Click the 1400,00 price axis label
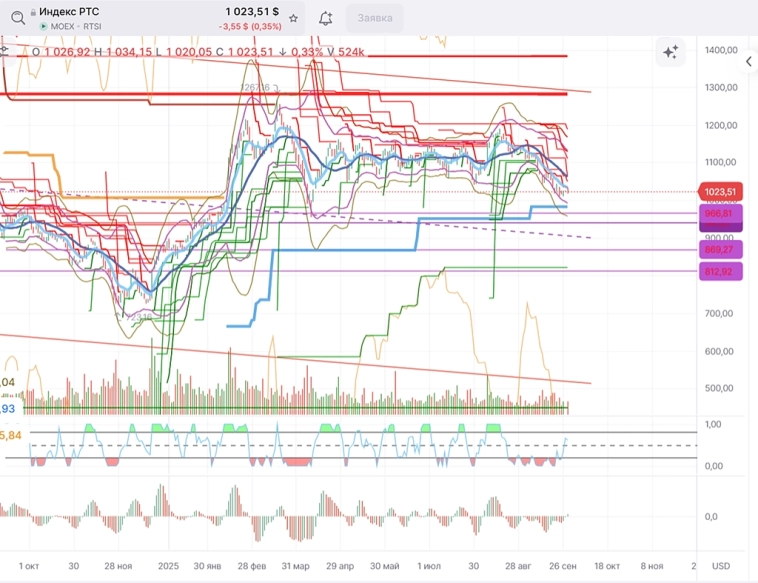Screen dimensions: 758x583 pos(721,50)
